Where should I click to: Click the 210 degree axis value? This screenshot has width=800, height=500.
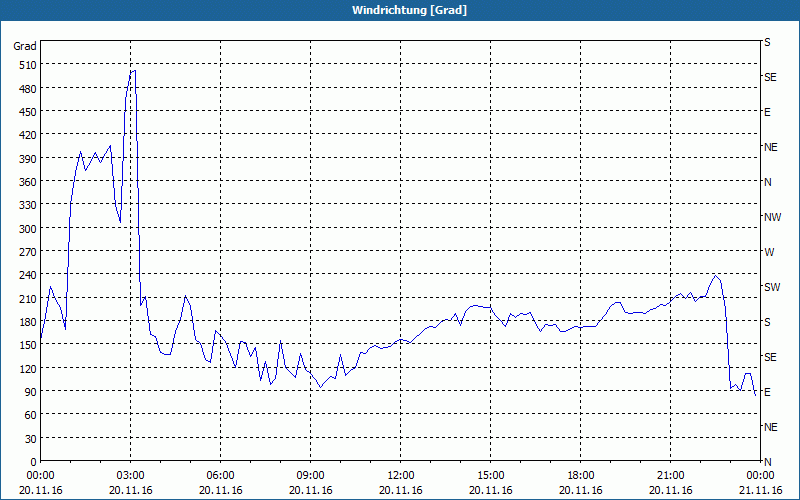point(28,298)
